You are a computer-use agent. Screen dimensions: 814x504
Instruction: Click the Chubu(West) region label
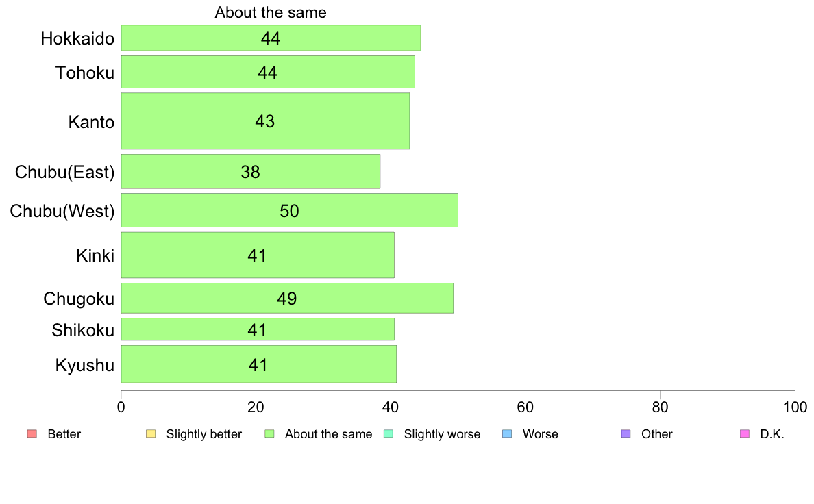[x=62, y=211]
